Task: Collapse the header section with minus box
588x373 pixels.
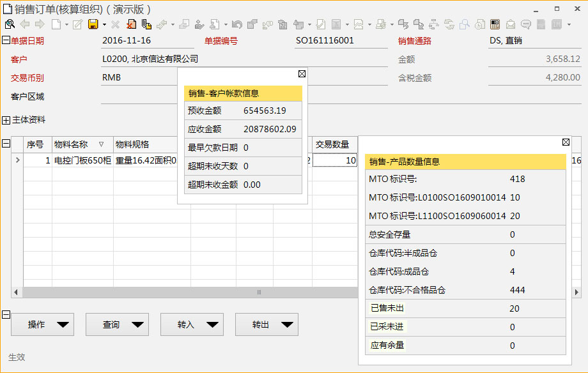Action: click(6, 41)
